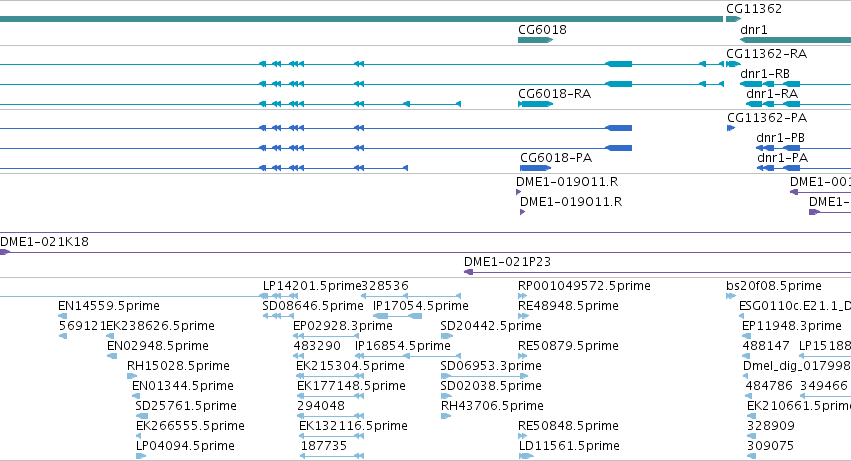Click the IP16854.5prime EST label
This screenshot has height=461, width=851.
pos(403,346)
